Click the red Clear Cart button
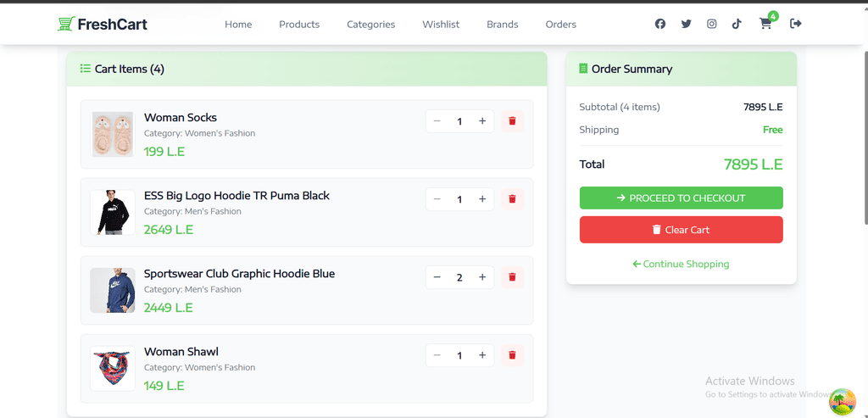Screen dimensions: 868x418 [x=681, y=230]
